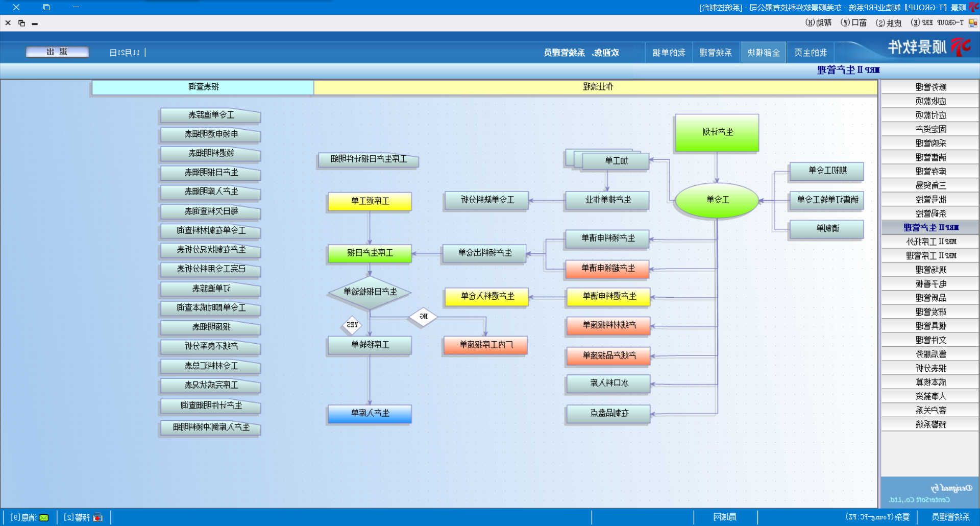Image resolution: width=980 pixels, height=526 pixels.
Task: Click the stacked 加工单 flowchart node
Action: coord(616,161)
